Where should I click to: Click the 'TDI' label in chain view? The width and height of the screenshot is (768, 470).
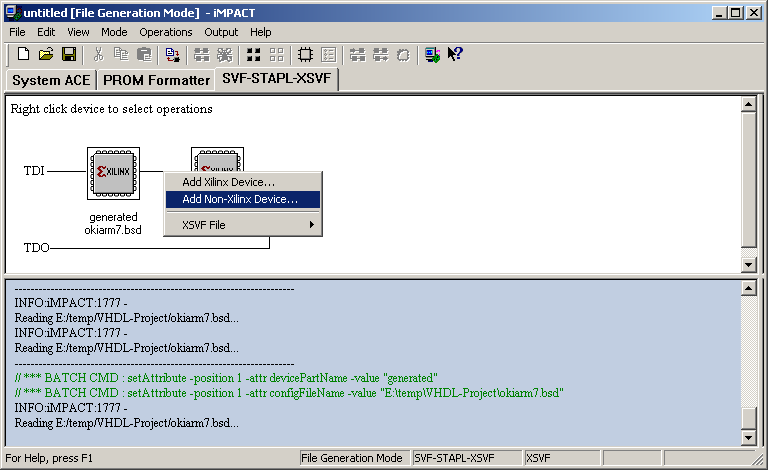34,171
